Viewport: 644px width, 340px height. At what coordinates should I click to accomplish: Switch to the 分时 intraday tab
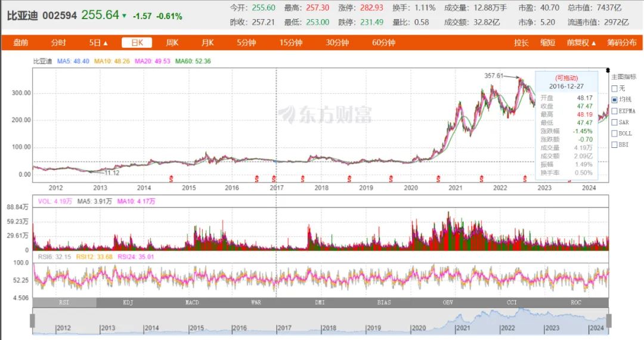pos(58,43)
